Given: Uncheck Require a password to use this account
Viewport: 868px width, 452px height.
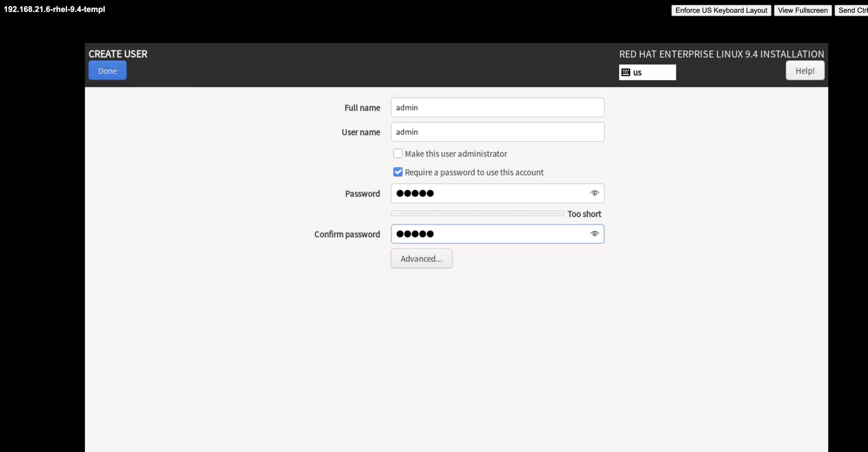Looking at the screenshot, I should click(398, 172).
